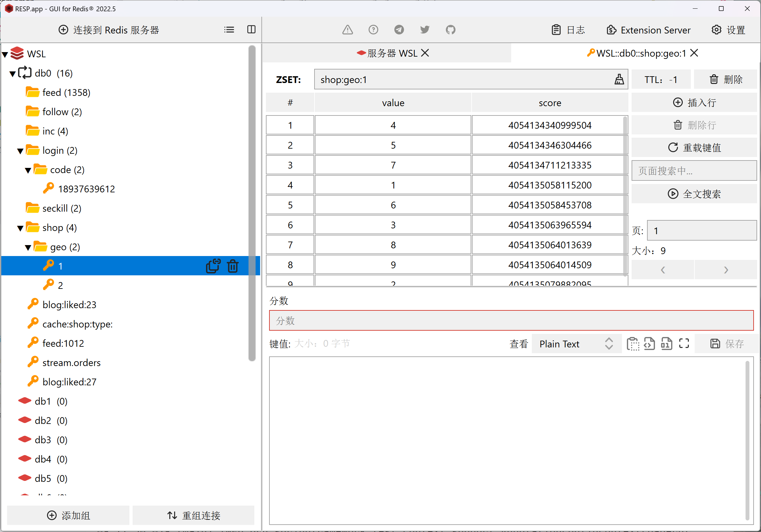Click the Twitter bird icon

[x=425, y=30]
